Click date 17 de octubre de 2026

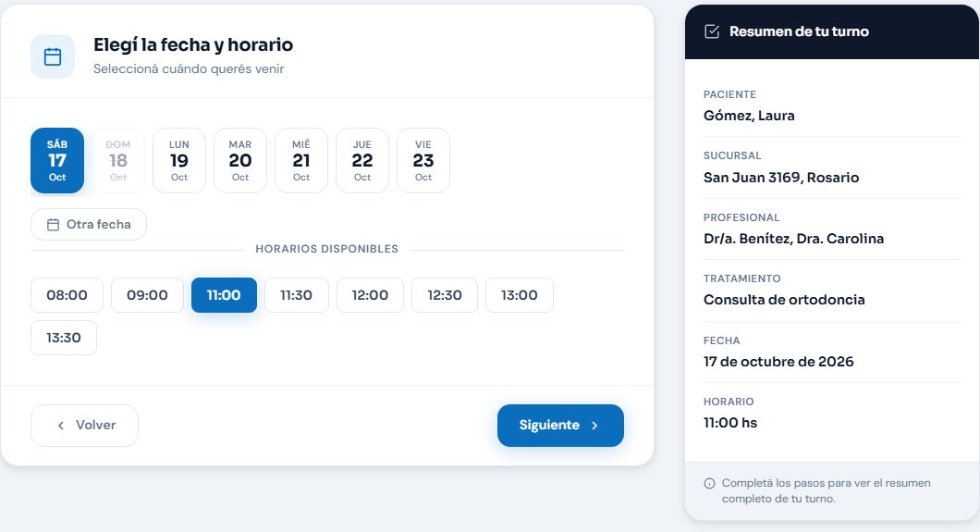pos(778,362)
